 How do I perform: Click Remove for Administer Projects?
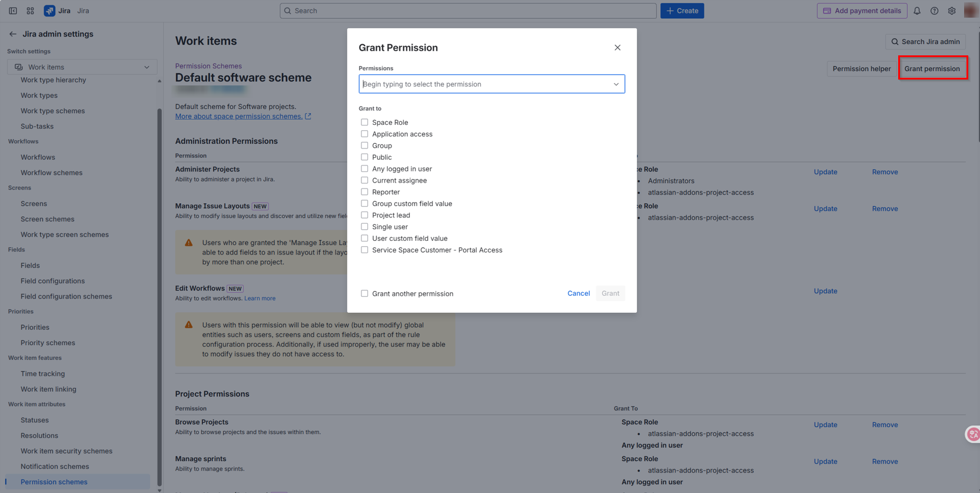885,172
